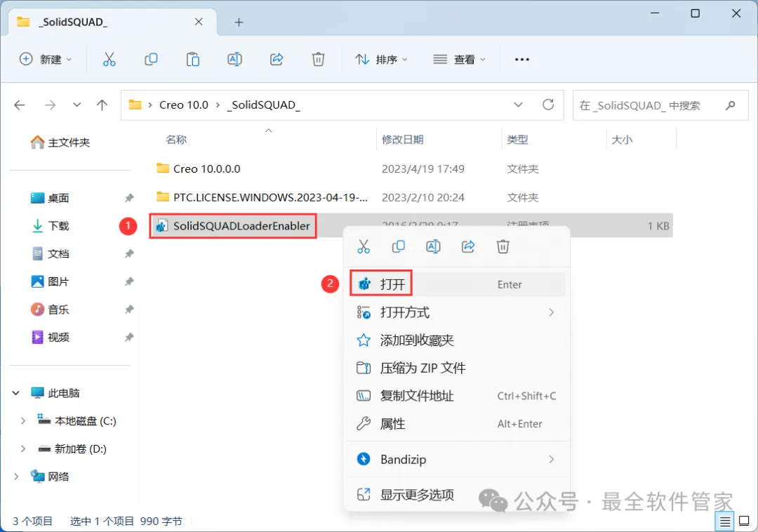Open the 新建 dropdown
This screenshot has width=758, height=532.
coord(46,60)
